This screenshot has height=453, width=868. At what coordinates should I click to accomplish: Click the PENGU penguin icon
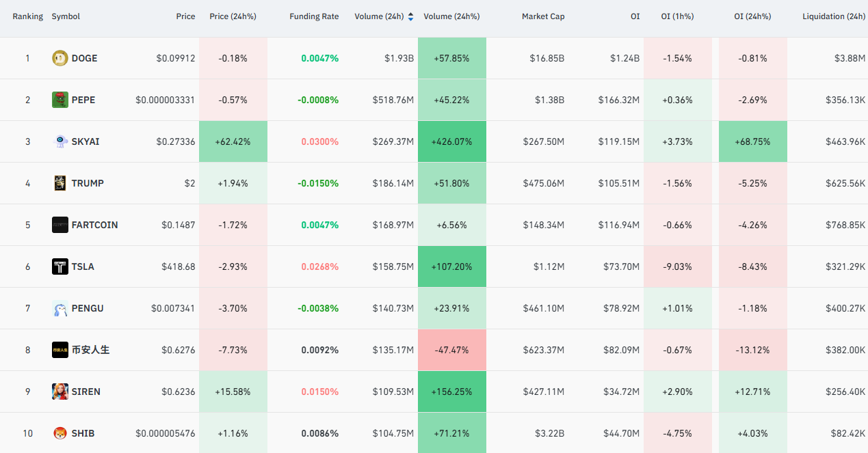pyautogui.click(x=60, y=308)
